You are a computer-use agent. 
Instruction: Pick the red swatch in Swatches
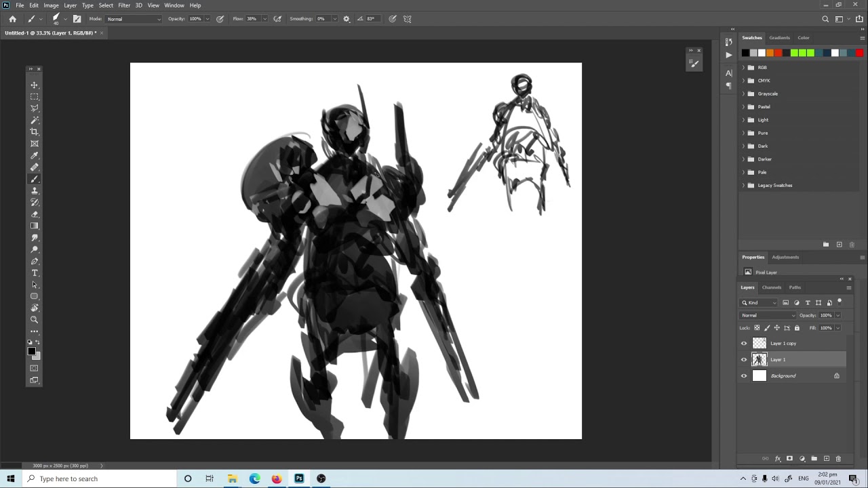(859, 53)
